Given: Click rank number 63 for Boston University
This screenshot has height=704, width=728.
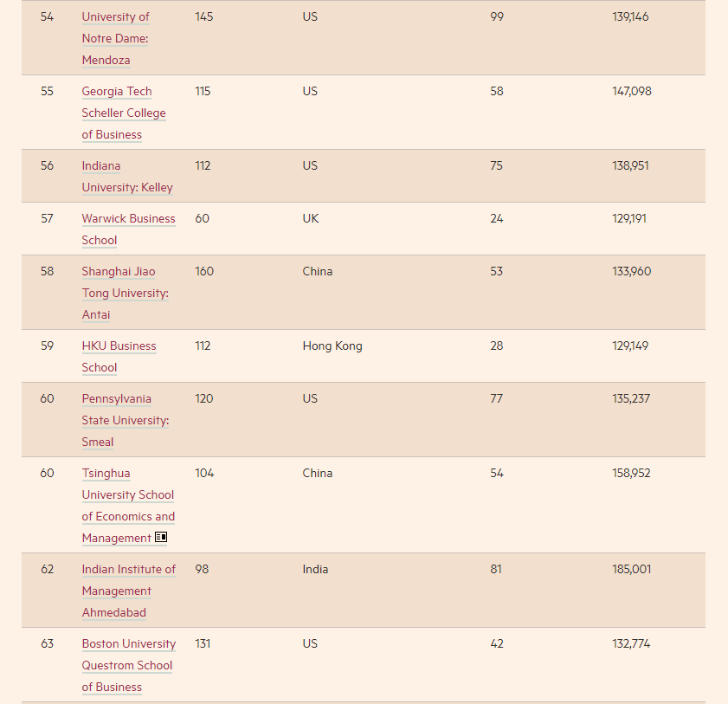Looking at the screenshot, I should pyautogui.click(x=47, y=643).
